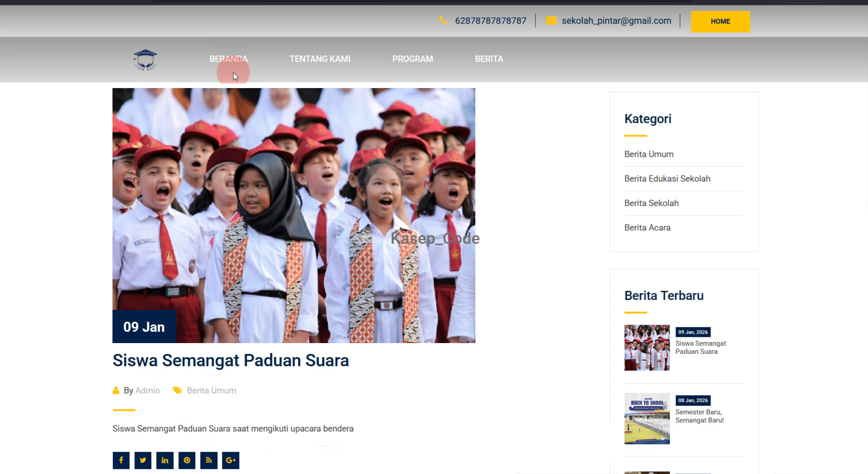Click the Berita Terbaru heading

(664, 295)
